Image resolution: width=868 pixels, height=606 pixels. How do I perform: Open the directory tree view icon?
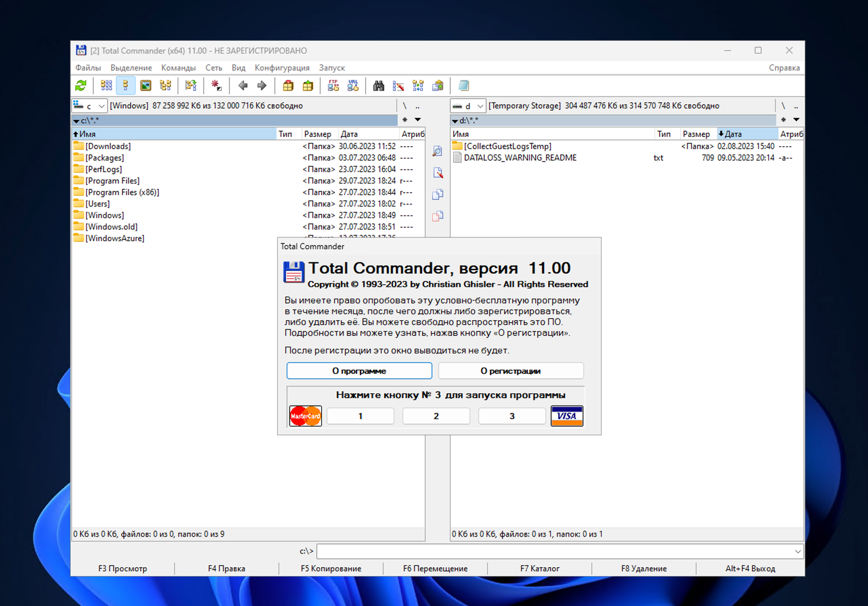(x=165, y=86)
